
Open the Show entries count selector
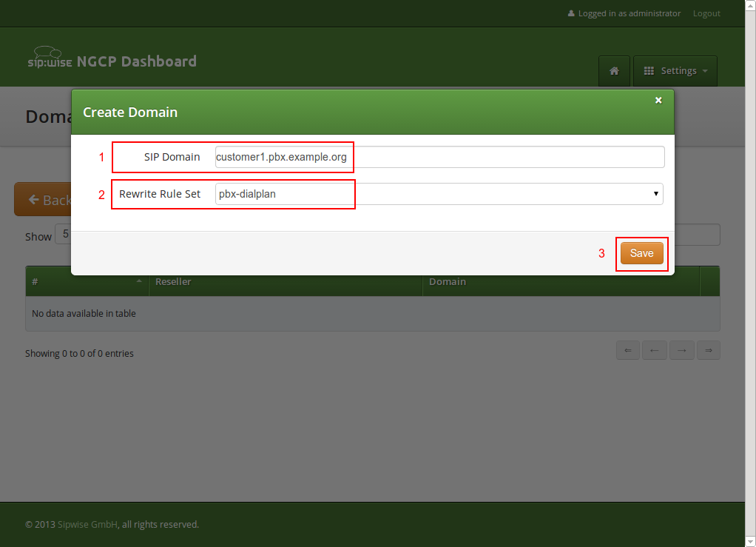tap(65, 234)
